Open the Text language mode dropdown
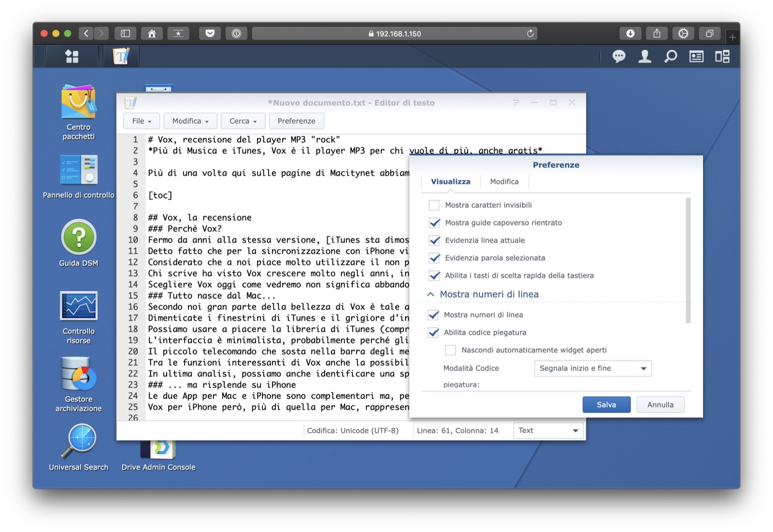Screen dimensions: 773x532 (548, 431)
